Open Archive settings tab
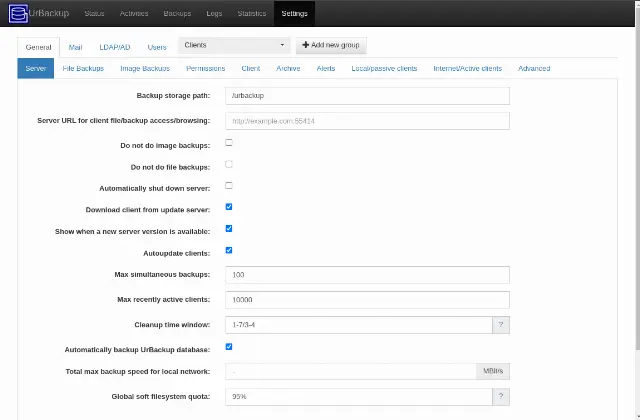Image resolution: width=640 pixels, height=420 pixels. (x=288, y=69)
